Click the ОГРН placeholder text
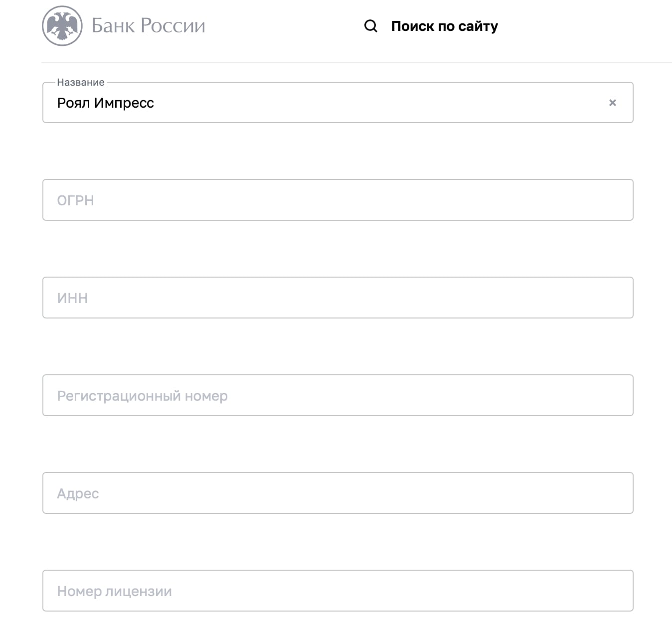The height and width of the screenshot is (628, 672). 75,200
